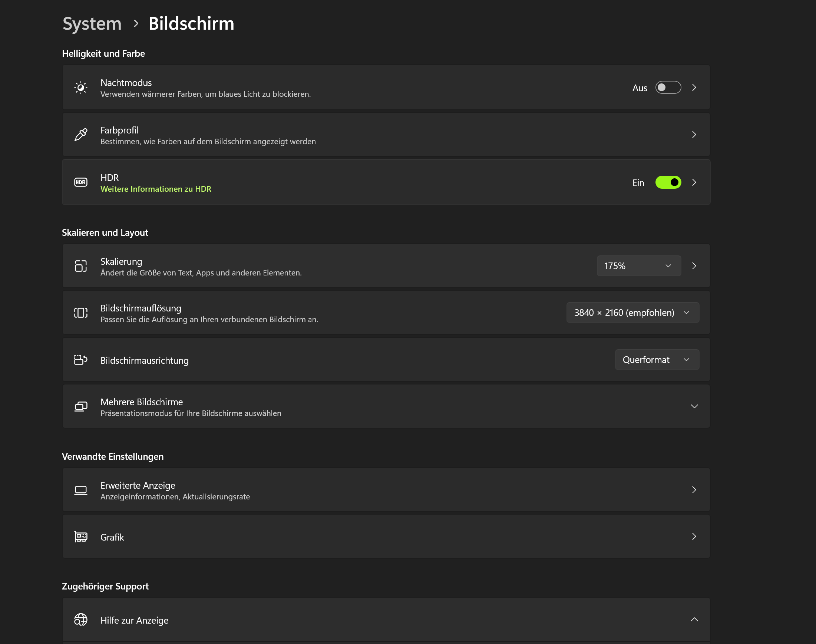Viewport: 816px width, 644px height.
Task: Click the Bildschirmauflösung resolution icon
Action: 81,313
